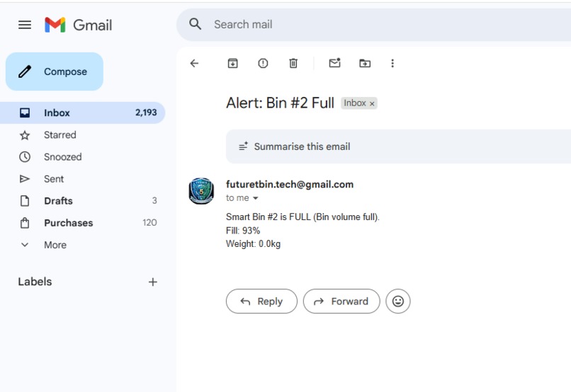Open the Sent folder
This screenshot has width=571, height=392.
point(82,179)
